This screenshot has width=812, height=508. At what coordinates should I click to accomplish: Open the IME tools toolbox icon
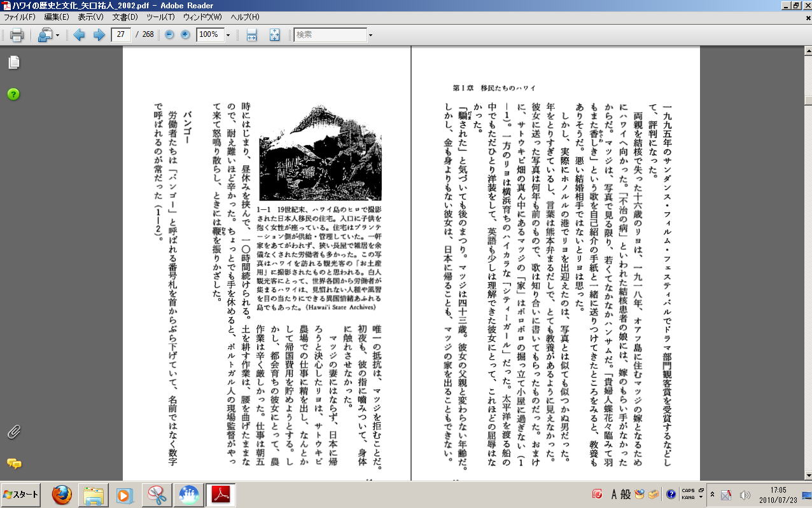pos(653,494)
